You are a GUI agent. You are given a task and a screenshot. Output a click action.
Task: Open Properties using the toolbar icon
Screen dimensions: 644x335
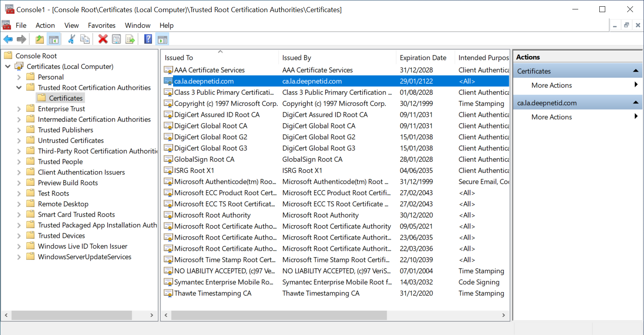[116, 39]
